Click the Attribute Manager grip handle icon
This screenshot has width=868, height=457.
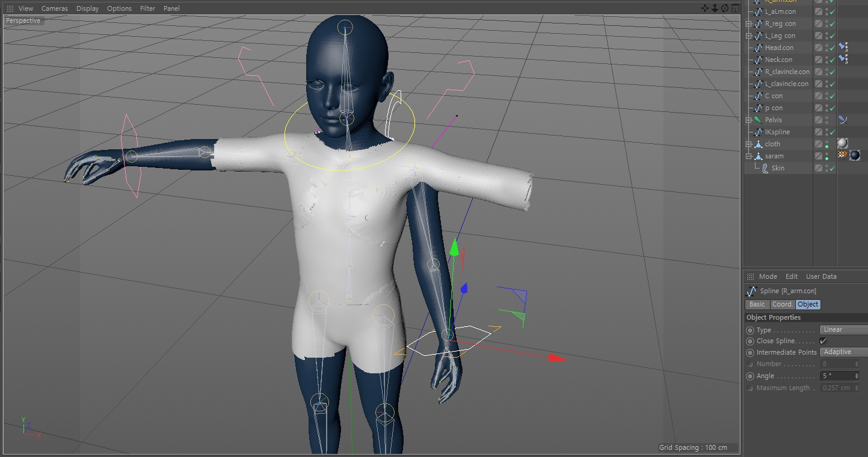pos(750,276)
